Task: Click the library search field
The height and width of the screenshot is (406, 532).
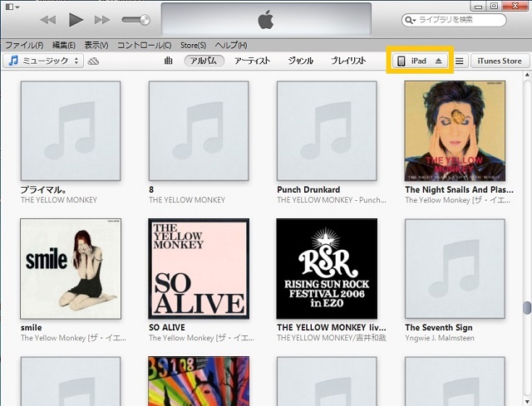Action: [454, 20]
